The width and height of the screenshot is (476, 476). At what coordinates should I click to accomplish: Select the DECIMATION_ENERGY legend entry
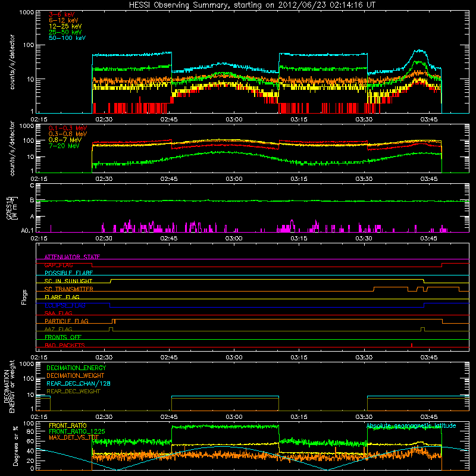[76, 368]
